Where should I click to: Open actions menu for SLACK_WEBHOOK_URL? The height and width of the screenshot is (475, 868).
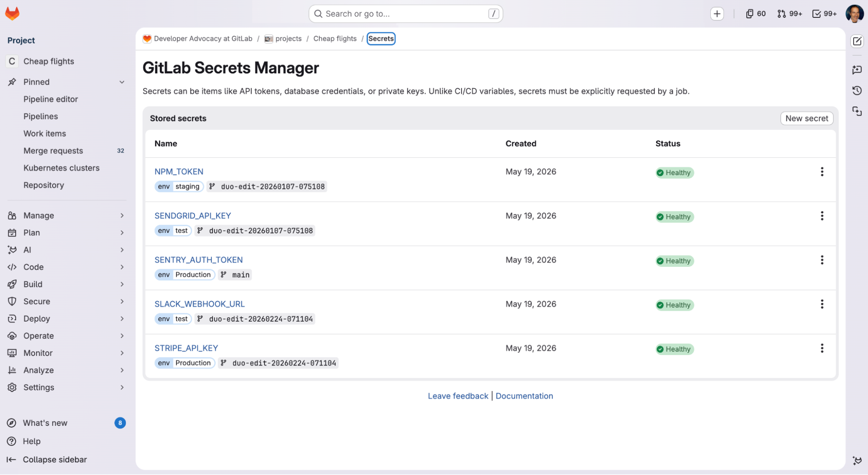point(822,304)
